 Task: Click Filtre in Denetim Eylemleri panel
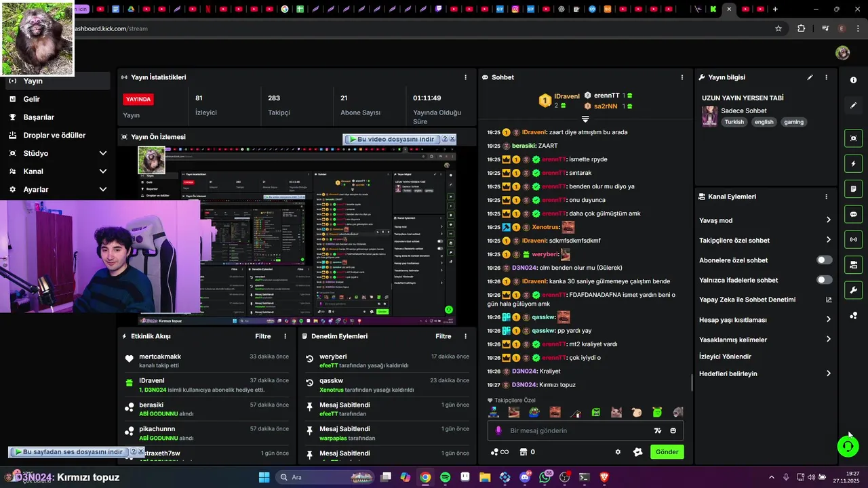pyautogui.click(x=443, y=336)
